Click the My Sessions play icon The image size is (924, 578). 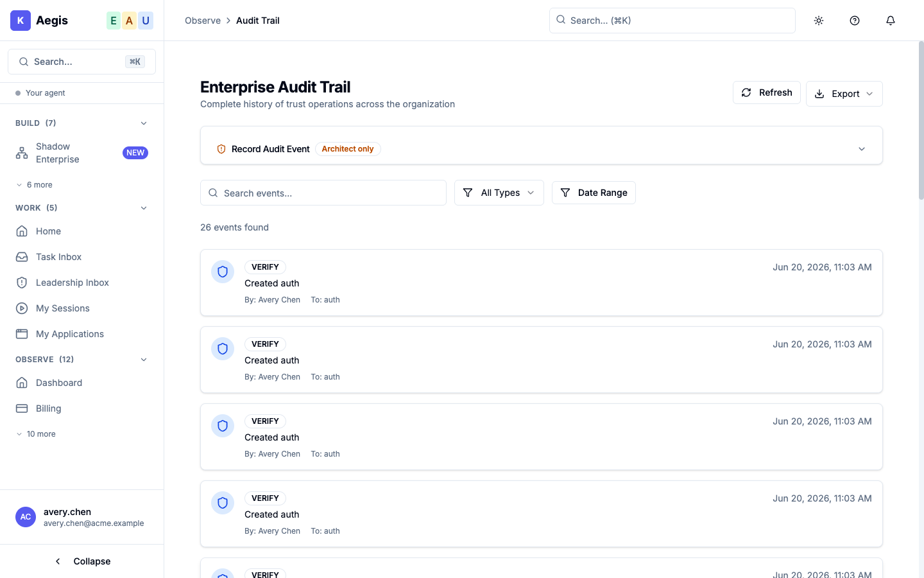(22, 308)
